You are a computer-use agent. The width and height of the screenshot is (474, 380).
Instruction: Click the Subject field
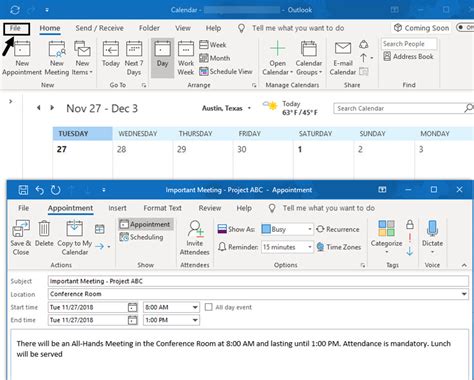258,281
